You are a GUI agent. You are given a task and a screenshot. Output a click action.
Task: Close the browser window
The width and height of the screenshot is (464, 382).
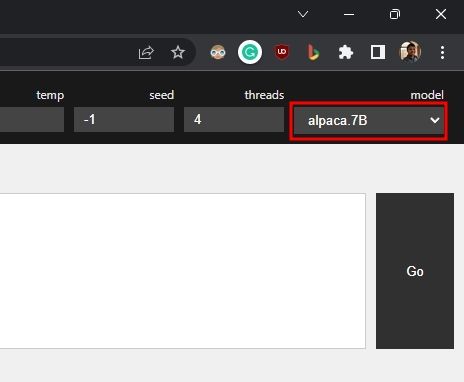(441, 14)
